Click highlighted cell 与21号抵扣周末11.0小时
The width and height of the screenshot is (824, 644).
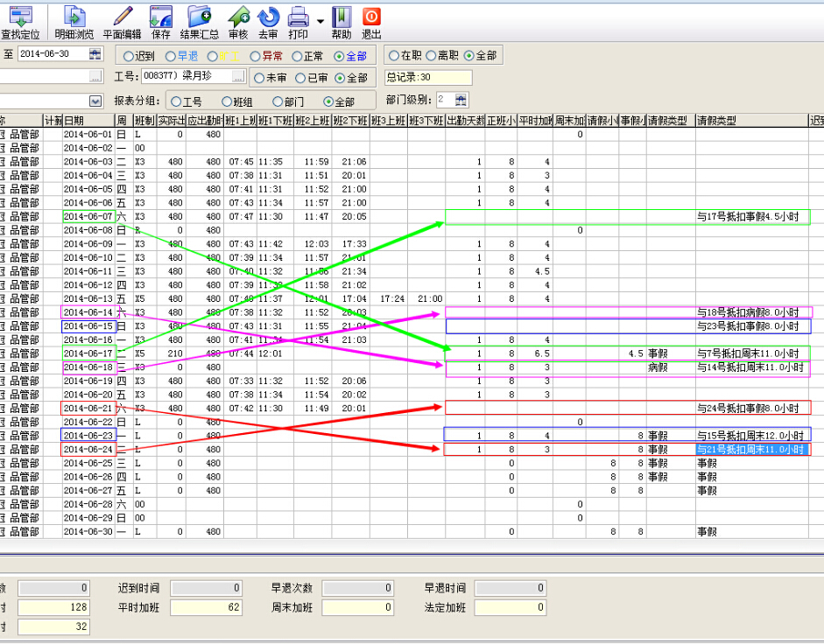[x=750, y=449]
